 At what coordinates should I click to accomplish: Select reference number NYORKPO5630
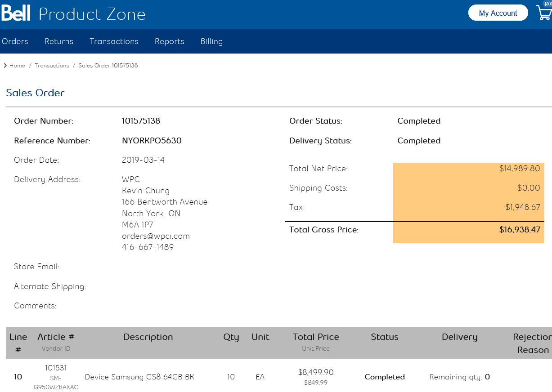click(x=152, y=141)
